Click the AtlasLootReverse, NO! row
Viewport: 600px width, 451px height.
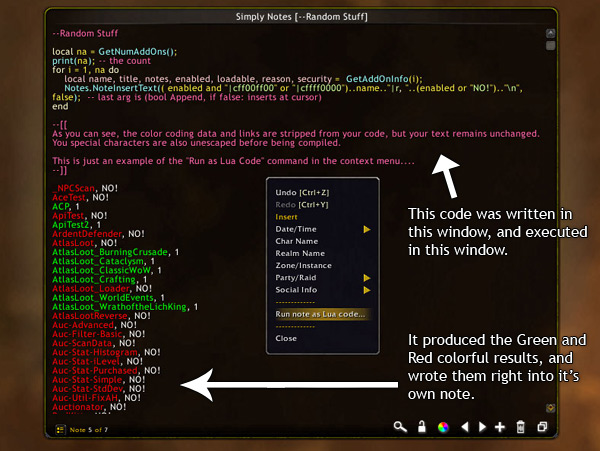coord(101,316)
